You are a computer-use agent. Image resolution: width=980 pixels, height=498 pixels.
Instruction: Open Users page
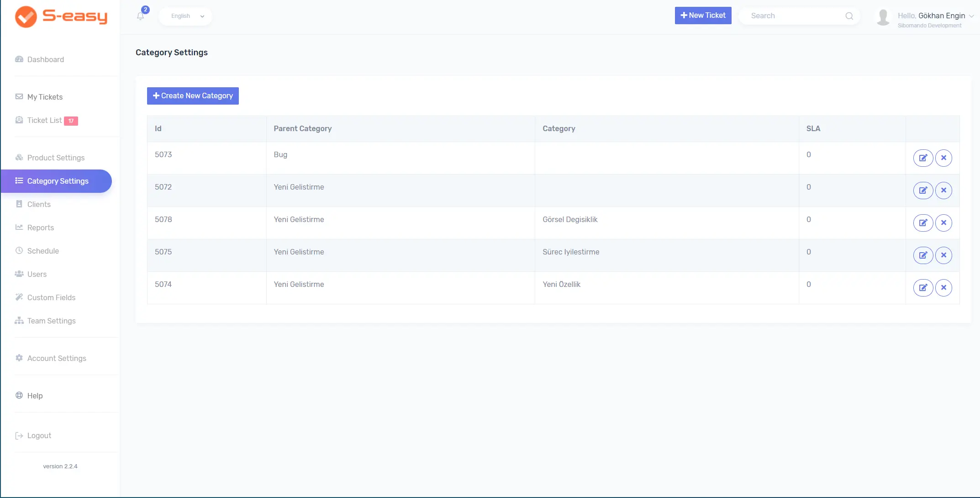37,274
